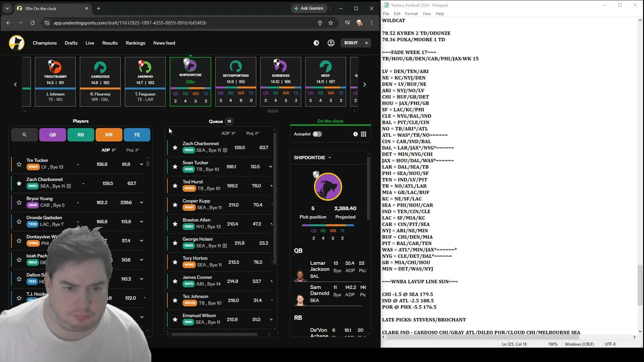Sort the Queue by ADP
The height and width of the screenshot is (362, 644).
(229, 133)
